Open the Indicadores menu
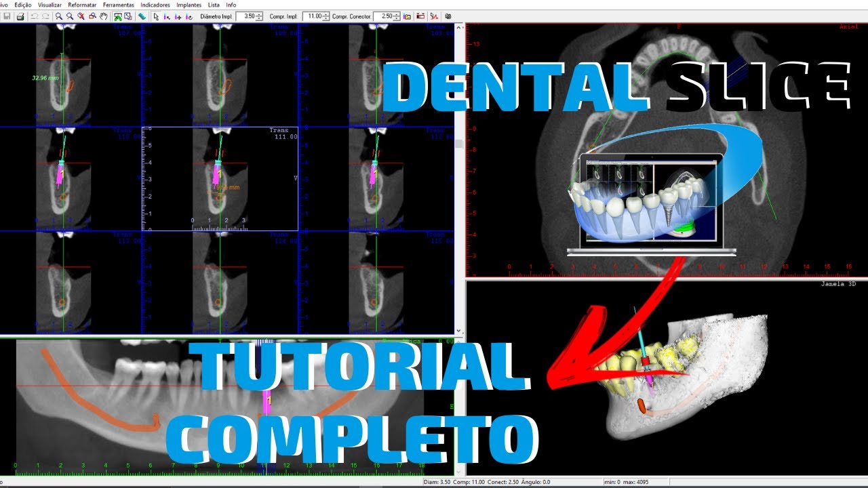This screenshot has height=488, width=868. tap(155, 5)
